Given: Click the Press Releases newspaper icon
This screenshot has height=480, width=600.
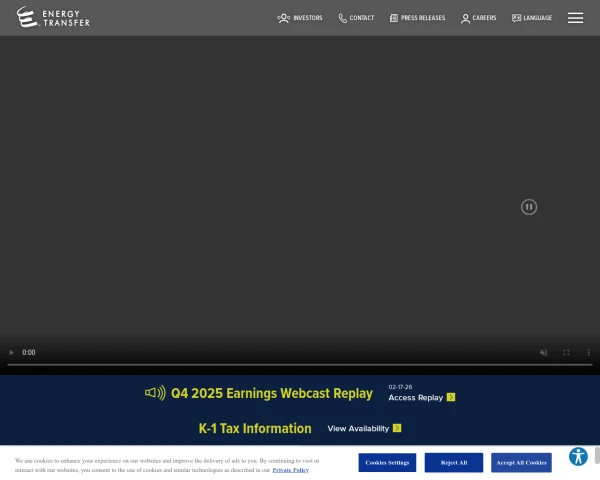Looking at the screenshot, I should click(394, 18).
